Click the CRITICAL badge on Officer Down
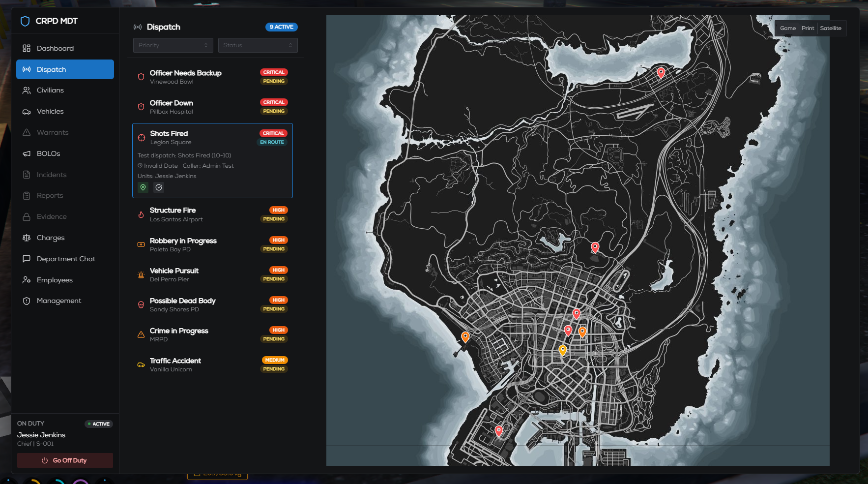This screenshot has width=868, height=484. 274,102
